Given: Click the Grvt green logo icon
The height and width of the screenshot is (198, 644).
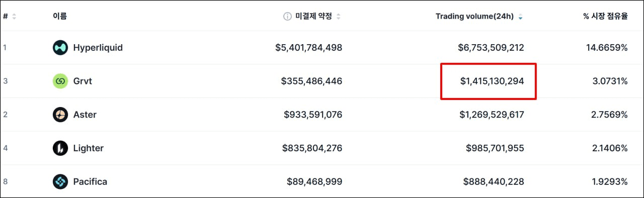Looking at the screenshot, I should click(x=60, y=81).
